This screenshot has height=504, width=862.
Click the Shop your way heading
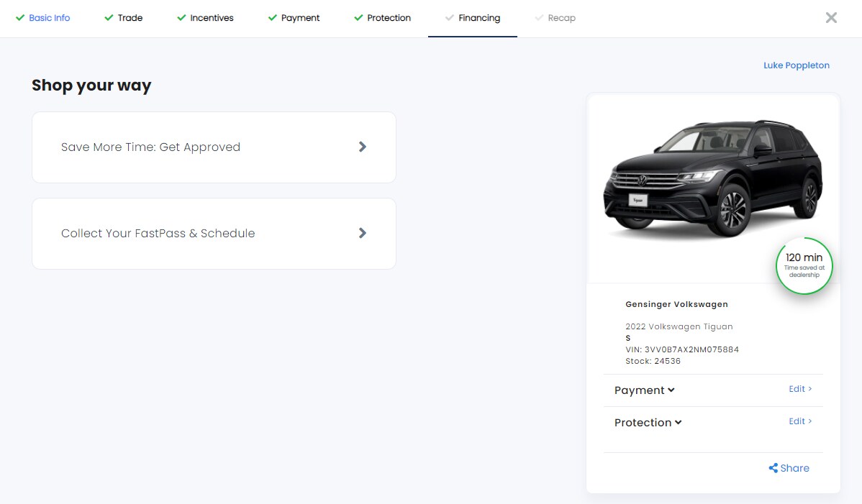tap(91, 85)
